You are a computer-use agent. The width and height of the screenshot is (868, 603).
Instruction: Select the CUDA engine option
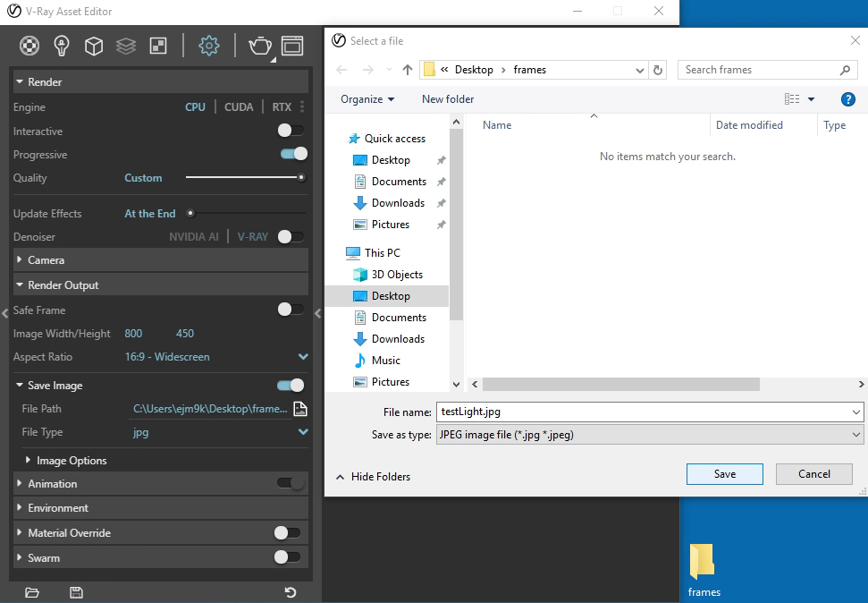point(239,107)
